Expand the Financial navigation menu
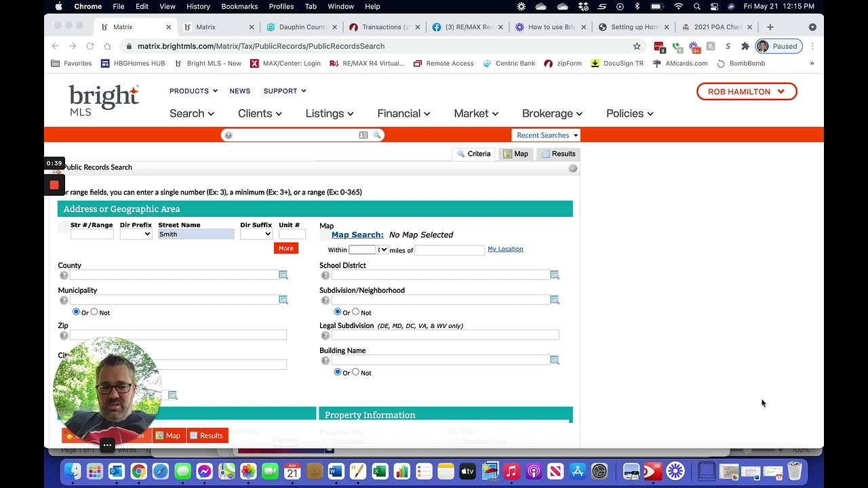The width and height of the screenshot is (868, 488). coord(403,113)
